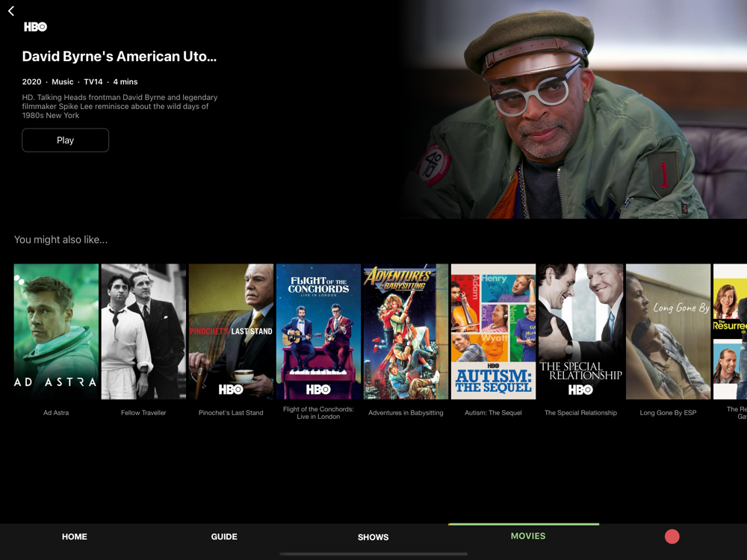747x560 pixels.
Task: Click the 'TV14' rating label
Action: click(x=93, y=82)
